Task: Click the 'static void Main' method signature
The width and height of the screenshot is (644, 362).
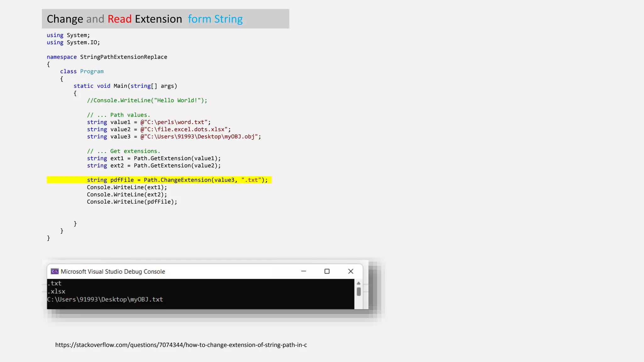Action: [125, 86]
